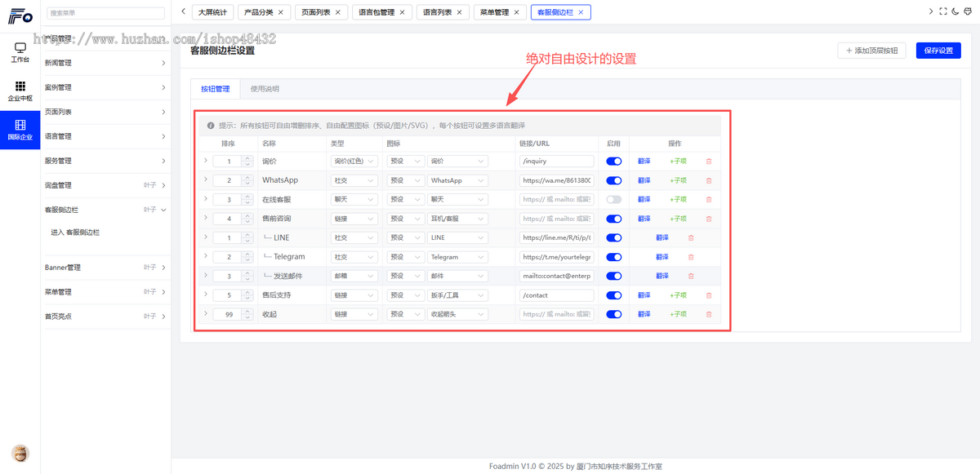Open WhatsApp row 社交 type dropdown
980x474 pixels.
[354, 180]
